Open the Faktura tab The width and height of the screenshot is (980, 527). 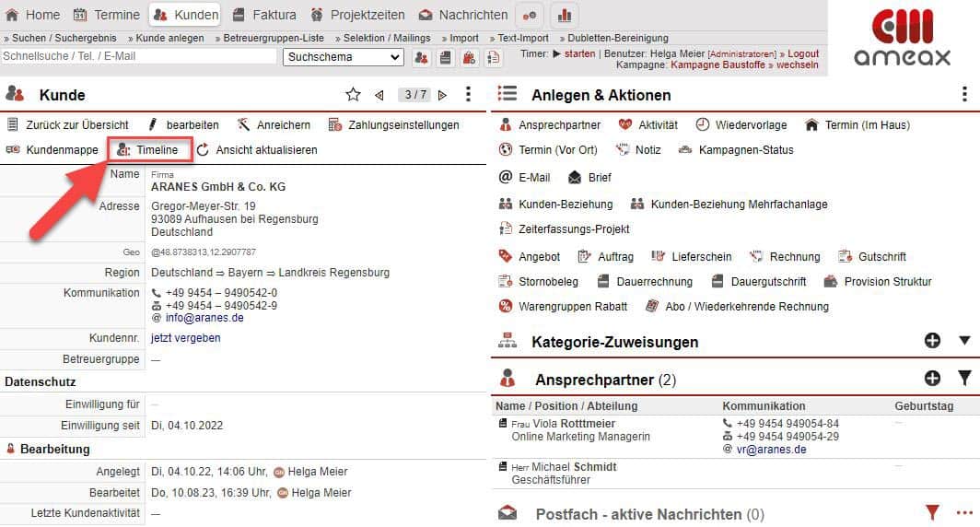pos(263,15)
